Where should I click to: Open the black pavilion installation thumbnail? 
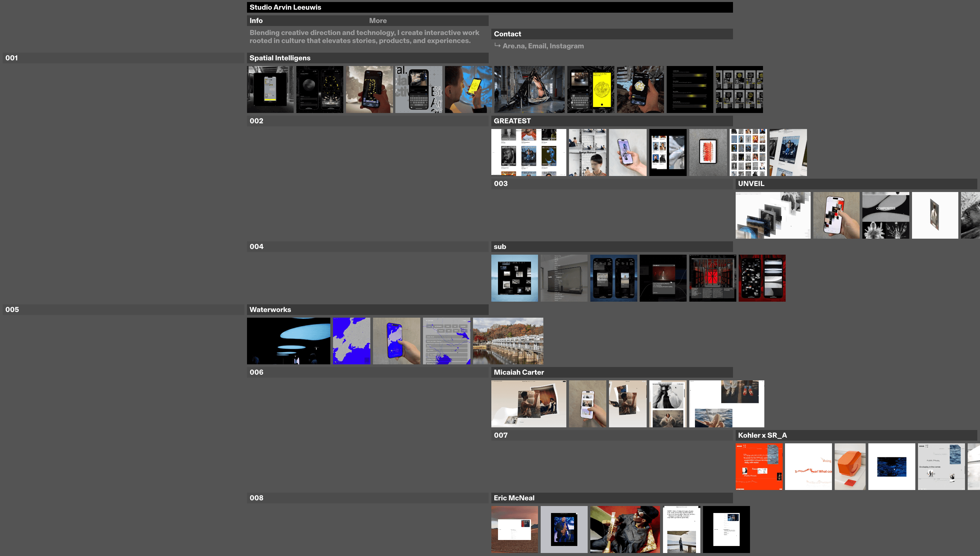(529, 89)
